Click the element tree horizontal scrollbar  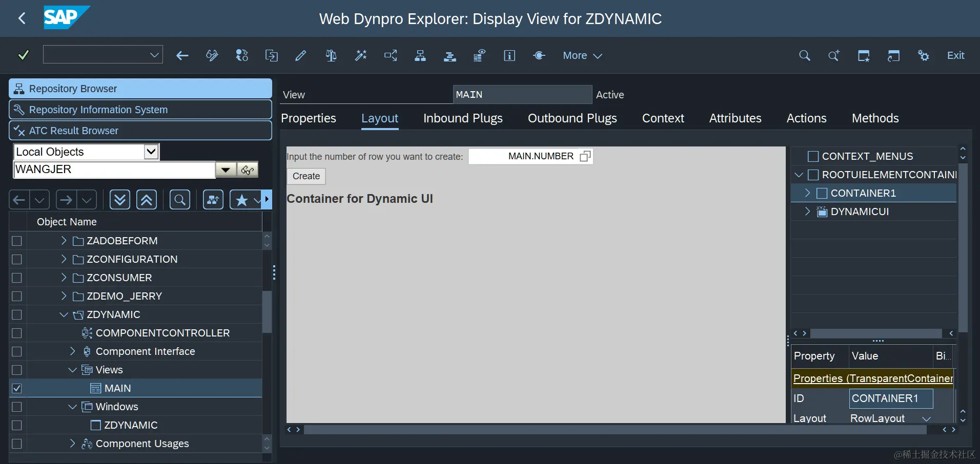876,333
